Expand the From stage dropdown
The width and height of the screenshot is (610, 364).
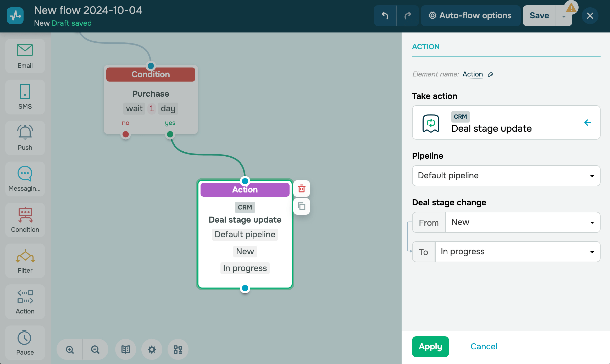[x=523, y=222]
